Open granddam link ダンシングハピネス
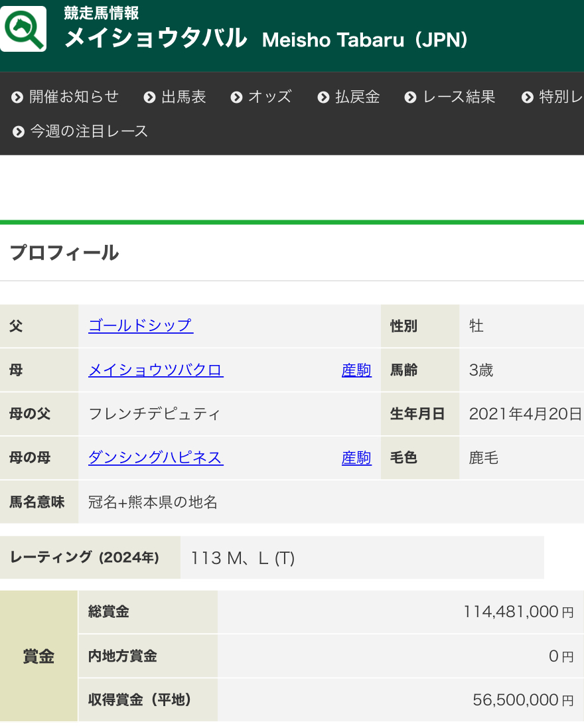Image resolution: width=584 pixels, height=728 pixels. click(x=155, y=458)
